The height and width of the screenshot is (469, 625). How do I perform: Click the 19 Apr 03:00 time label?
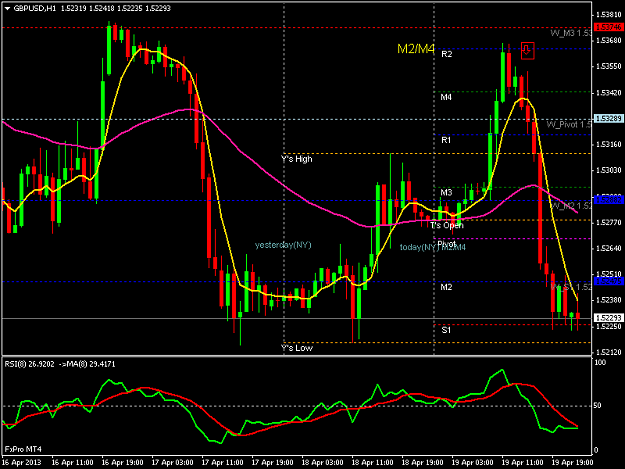pyautogui.click(x=472, y=463)
